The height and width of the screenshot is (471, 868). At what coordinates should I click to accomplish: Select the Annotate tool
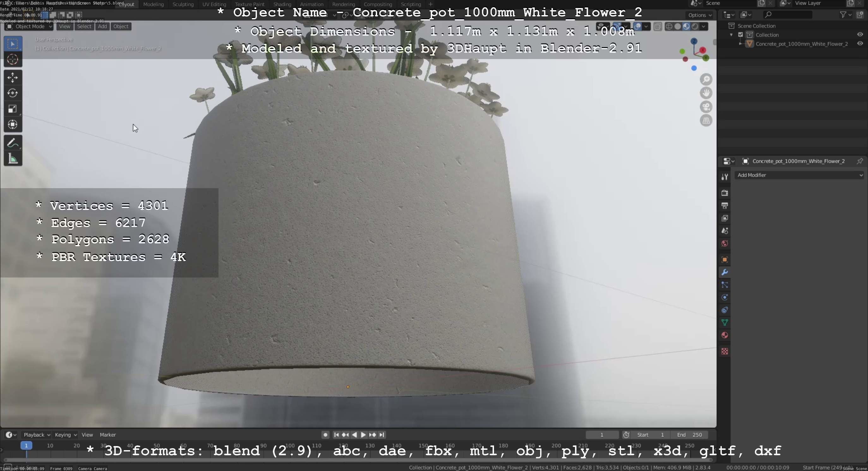point(13,143)
